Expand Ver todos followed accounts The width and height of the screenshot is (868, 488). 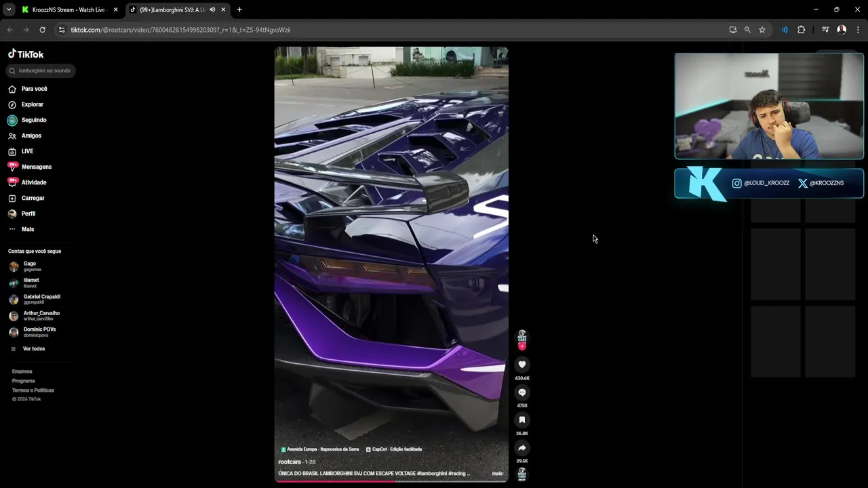[x=28, y=348]
